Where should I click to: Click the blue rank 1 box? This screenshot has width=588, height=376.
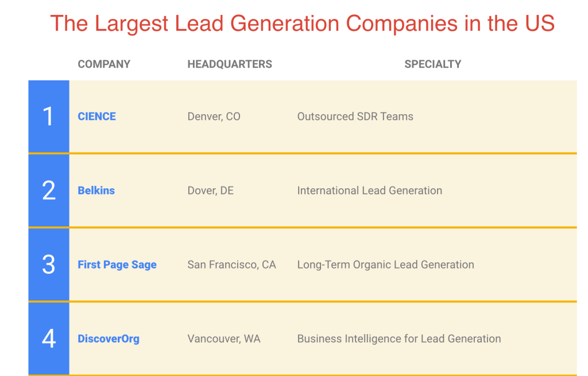pyautogui.click(x=49, y=117)
